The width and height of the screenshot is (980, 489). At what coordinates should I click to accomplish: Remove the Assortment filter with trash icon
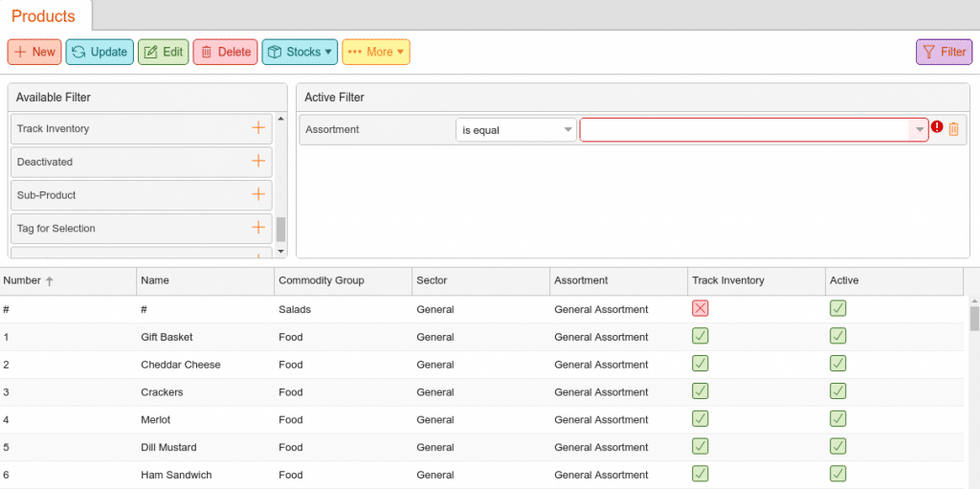953,129
